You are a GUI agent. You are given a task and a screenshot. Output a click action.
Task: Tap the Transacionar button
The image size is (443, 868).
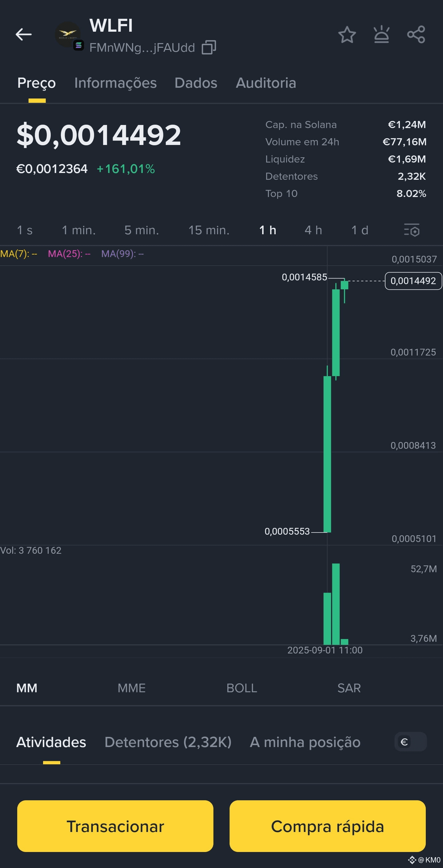tap(115, 826)
